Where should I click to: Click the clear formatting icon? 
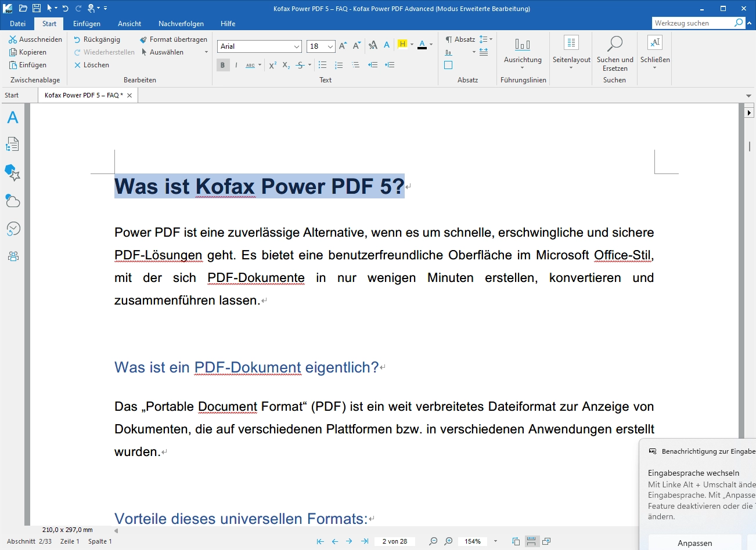pyautogui.click(x=373, y=45)
